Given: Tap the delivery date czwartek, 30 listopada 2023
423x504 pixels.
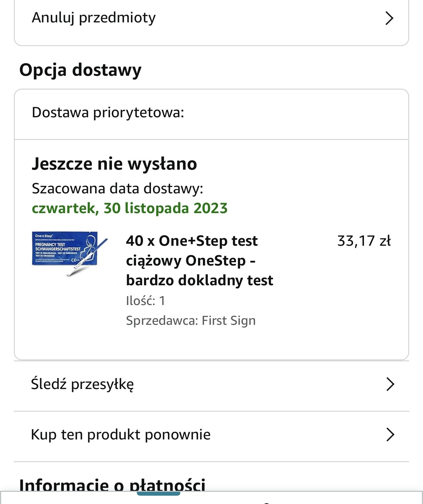Looking at the screenshot, I should pos(130,208).
